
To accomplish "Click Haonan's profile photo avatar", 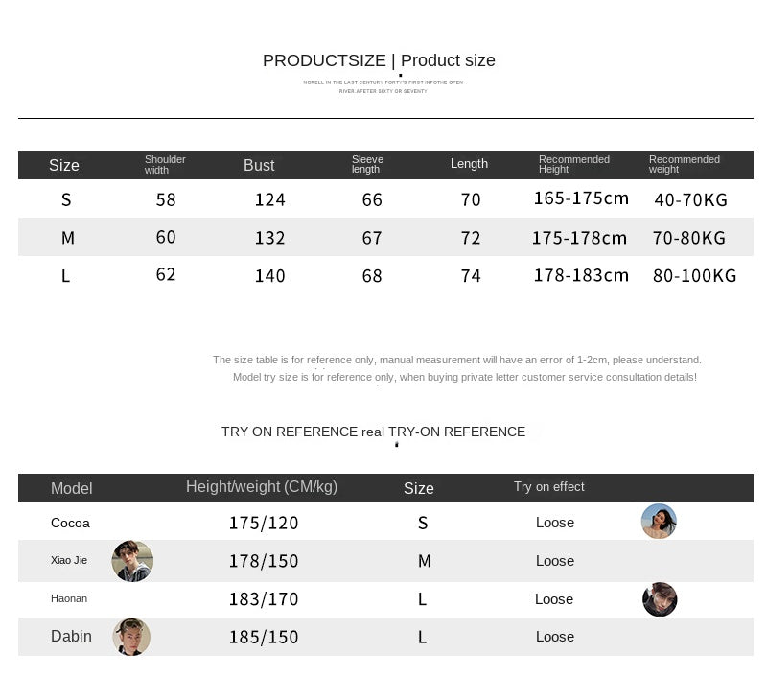I will click(x=660, y=599).
